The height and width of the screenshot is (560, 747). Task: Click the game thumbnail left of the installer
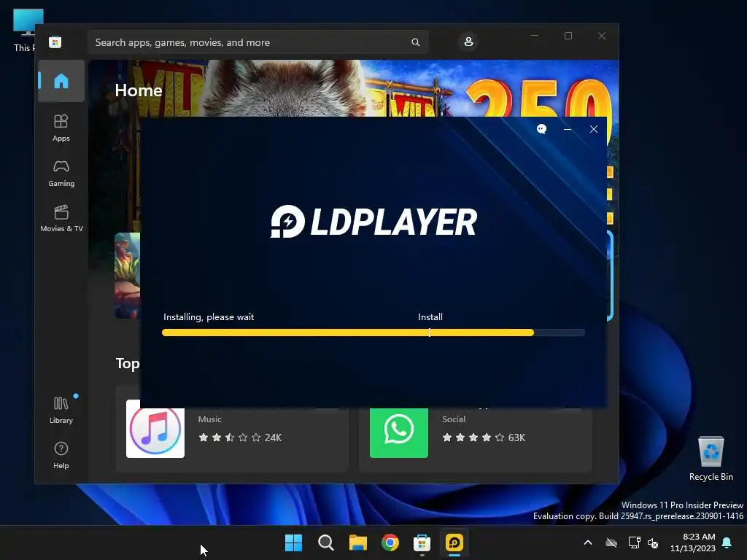[x=127, y=275]
